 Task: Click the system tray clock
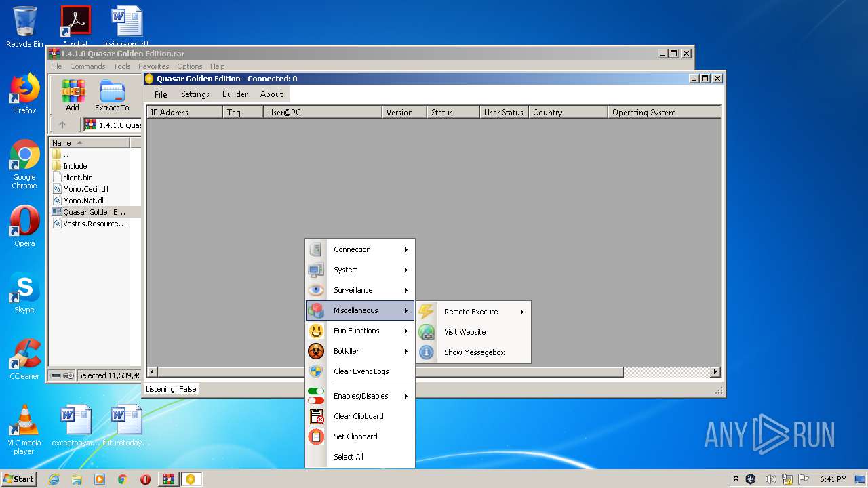tap(833, 479)
